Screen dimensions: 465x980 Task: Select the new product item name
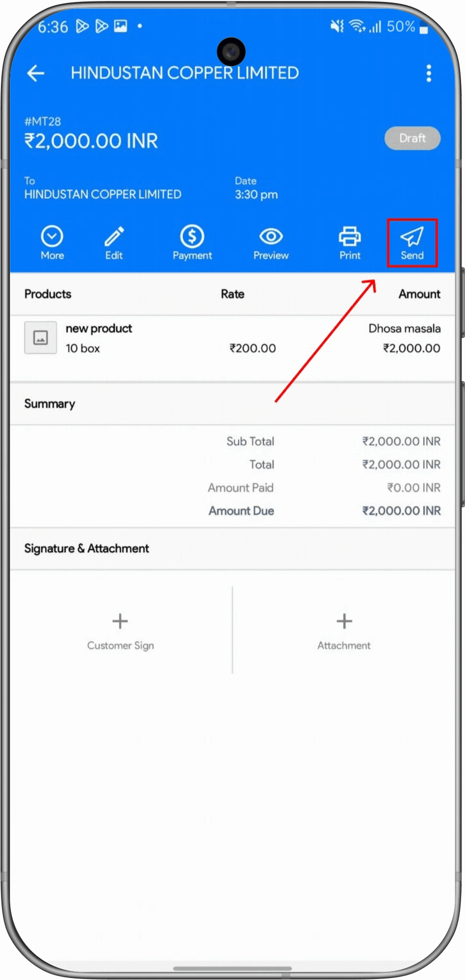pos(99,328)
